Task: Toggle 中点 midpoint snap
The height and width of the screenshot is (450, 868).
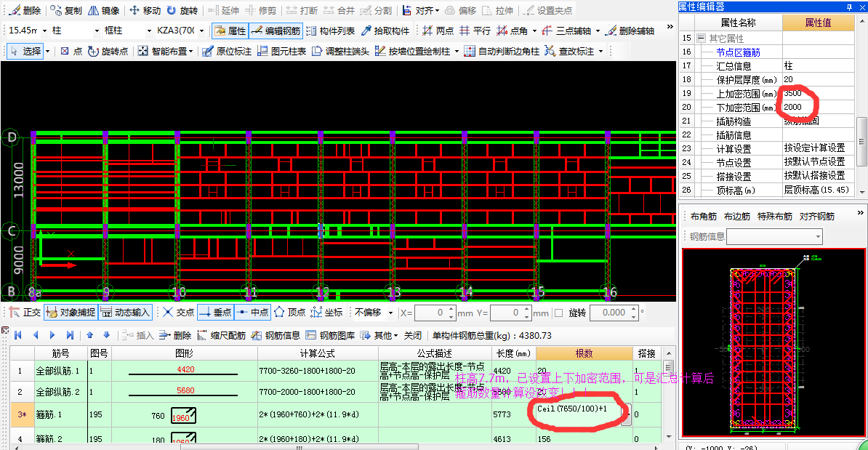Action: coord(252,313)
